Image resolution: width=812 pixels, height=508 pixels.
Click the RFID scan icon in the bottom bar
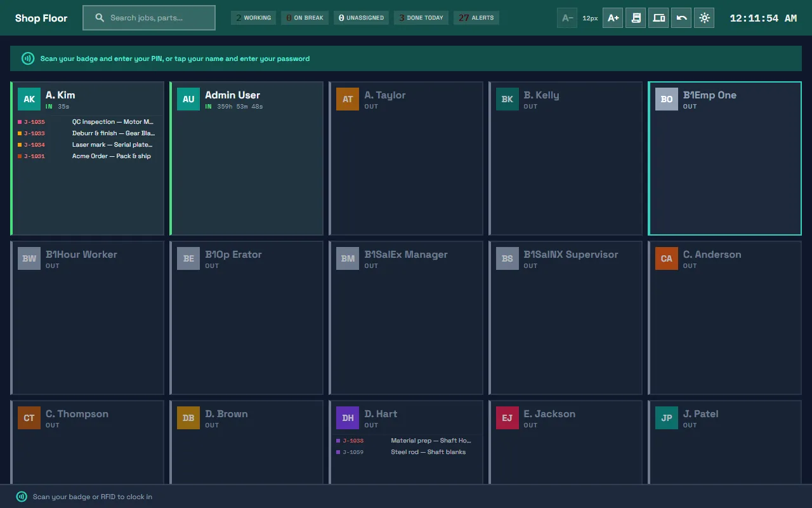pyautogui.click(x=22, y=497)
